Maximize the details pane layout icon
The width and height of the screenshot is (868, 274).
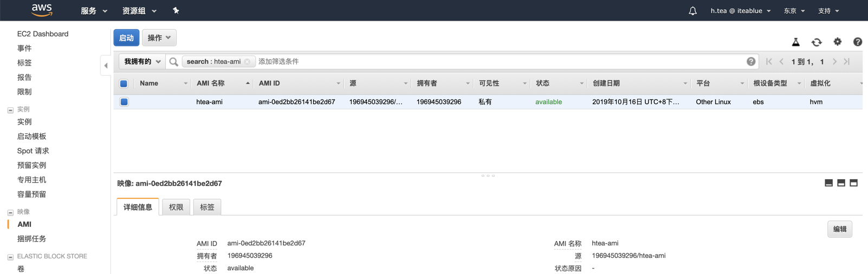coord(853,183)
